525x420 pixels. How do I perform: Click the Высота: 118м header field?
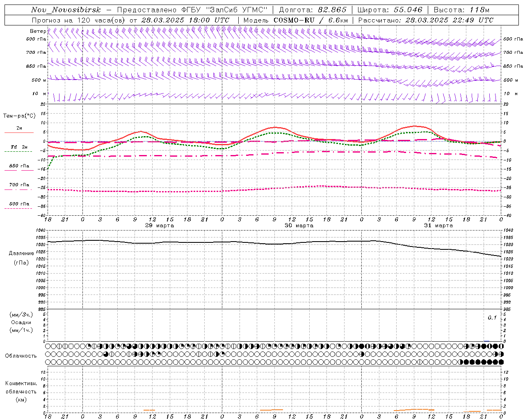[461, 10]
